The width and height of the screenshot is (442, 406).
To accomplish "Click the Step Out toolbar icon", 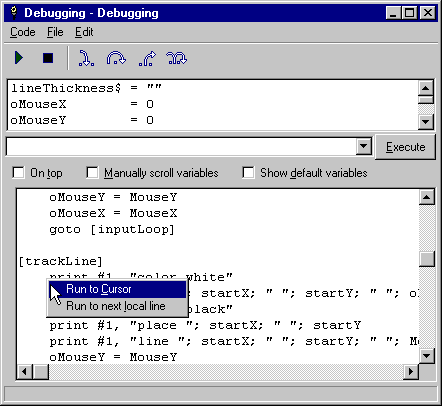I will [147, 58].
